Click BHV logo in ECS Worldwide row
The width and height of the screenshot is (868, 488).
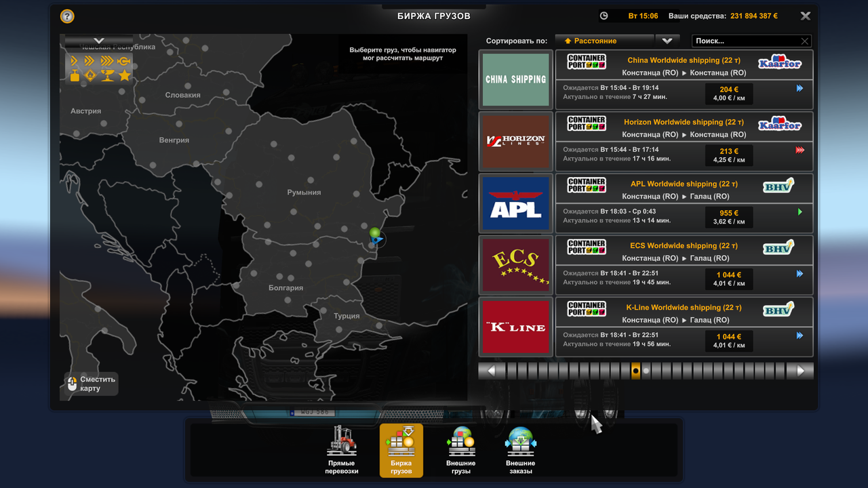(778, 247)
